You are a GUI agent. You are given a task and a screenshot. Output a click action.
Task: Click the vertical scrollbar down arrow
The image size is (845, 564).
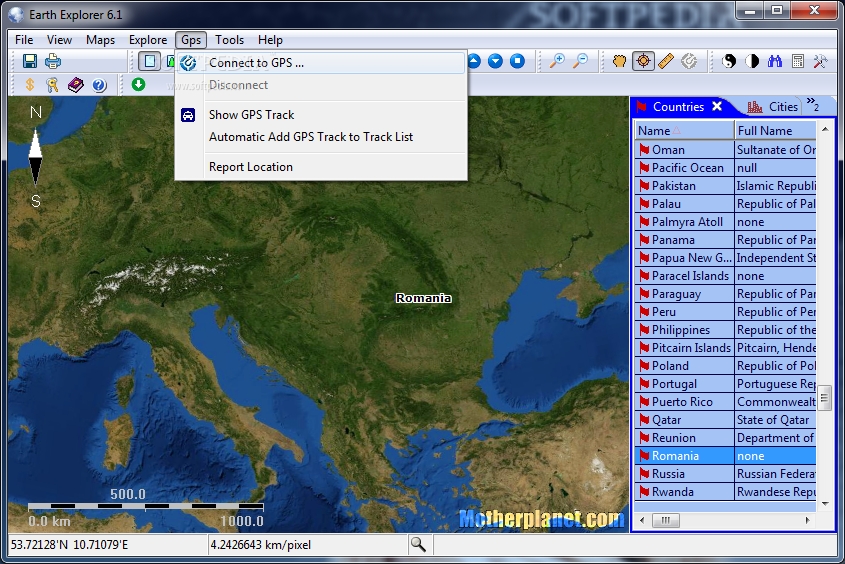click(x=825, y=504)
